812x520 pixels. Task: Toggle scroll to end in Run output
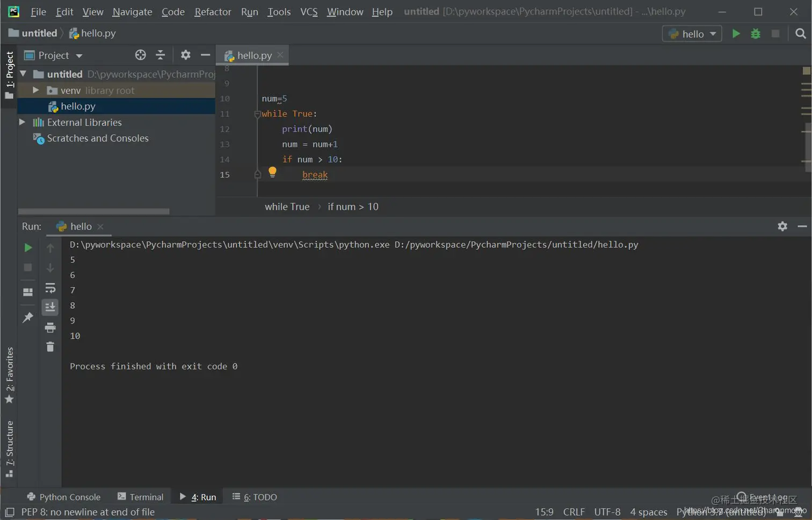point(50,307)
